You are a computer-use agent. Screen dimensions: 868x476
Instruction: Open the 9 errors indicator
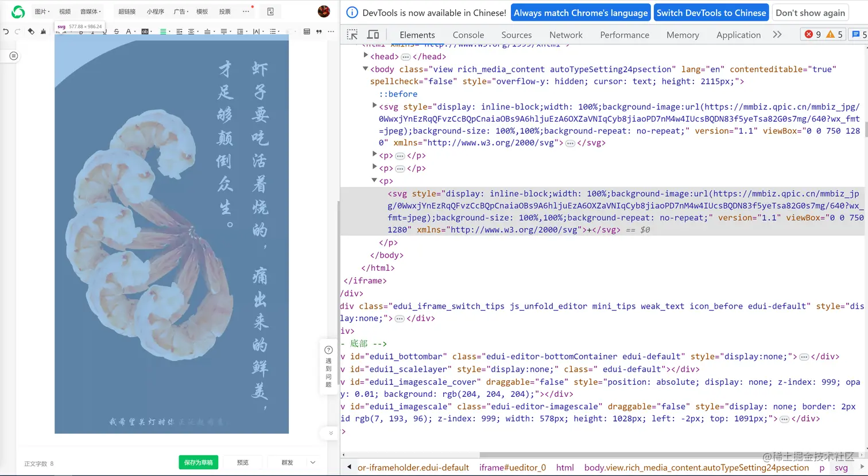point(813,34)
